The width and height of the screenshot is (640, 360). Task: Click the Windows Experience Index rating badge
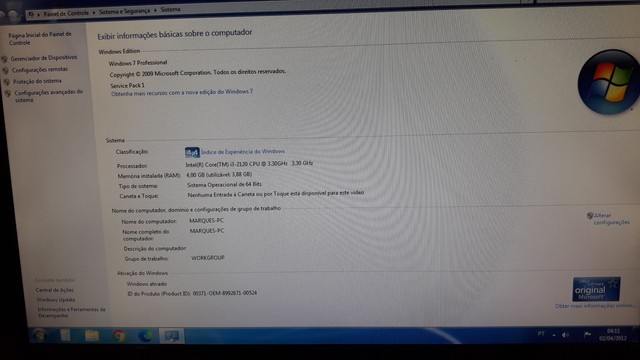(x=192, y=153)
